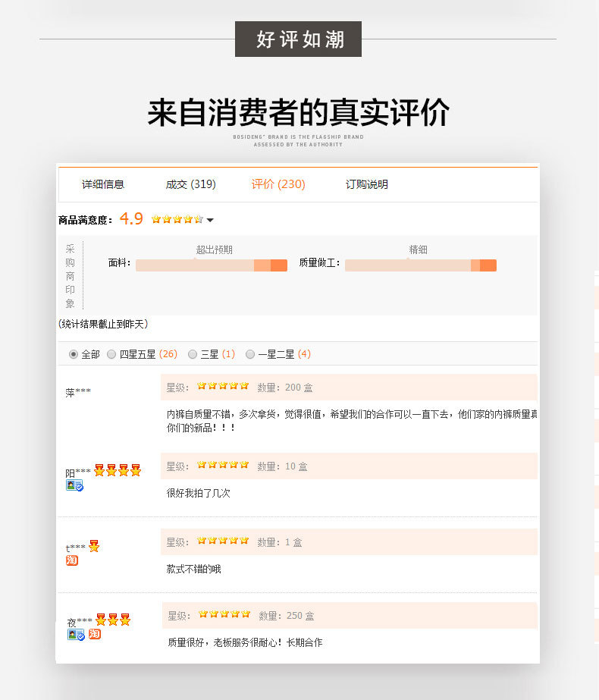Click reviewer name t***
The height and width of the screenshot is (700, 599).
(x=75, y=548)
